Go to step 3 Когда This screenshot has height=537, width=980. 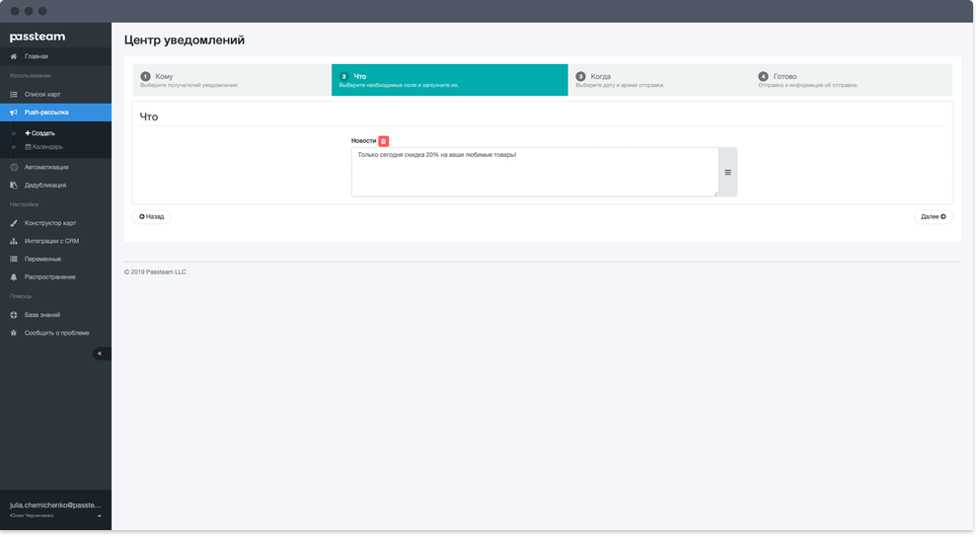pos(658,80)
